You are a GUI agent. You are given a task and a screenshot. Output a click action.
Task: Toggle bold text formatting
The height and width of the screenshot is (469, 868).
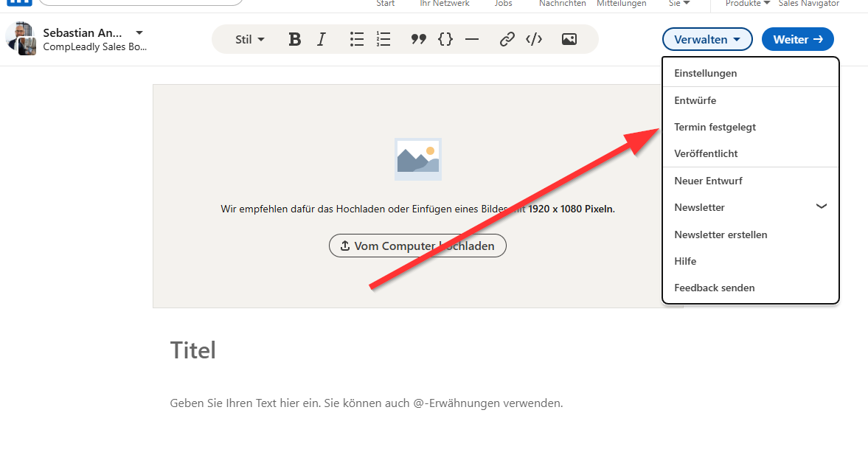(295, 40)
